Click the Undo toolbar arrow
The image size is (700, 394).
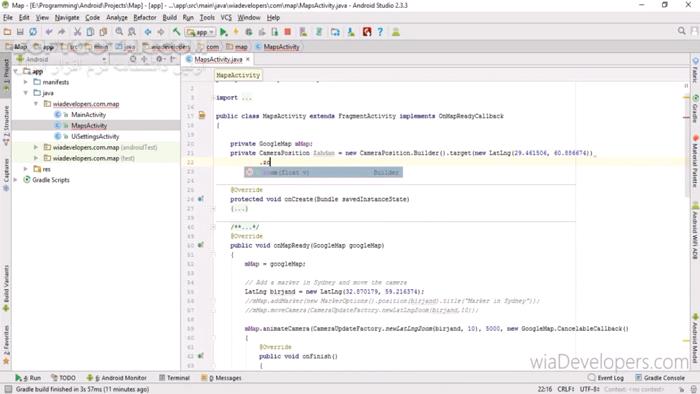[x=49, y=32]
